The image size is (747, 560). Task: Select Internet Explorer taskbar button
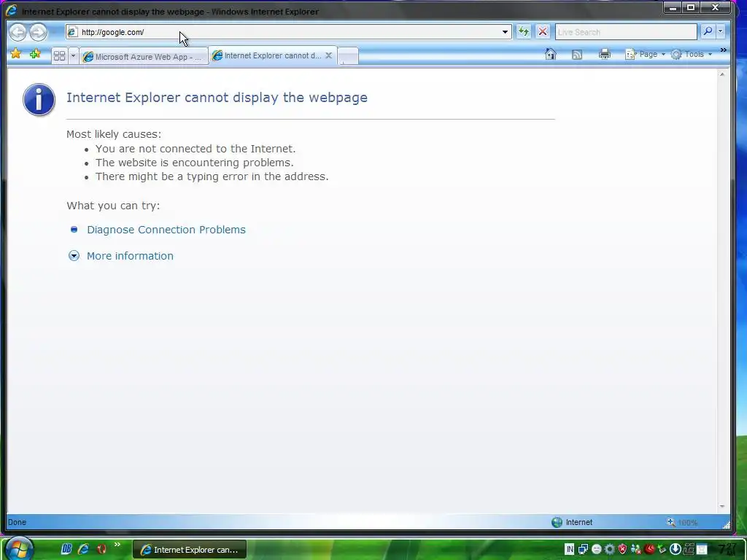tap(190, 550)
